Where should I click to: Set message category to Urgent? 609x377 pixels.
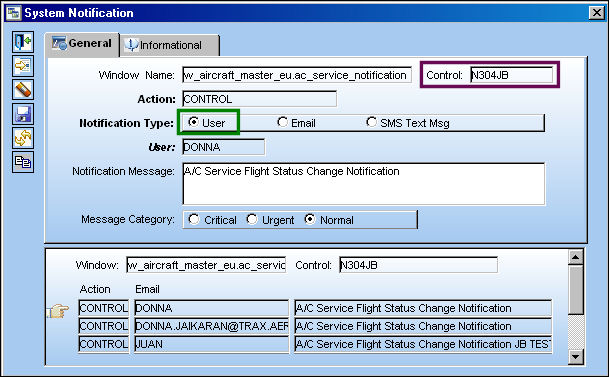click(x=270, y=220)
